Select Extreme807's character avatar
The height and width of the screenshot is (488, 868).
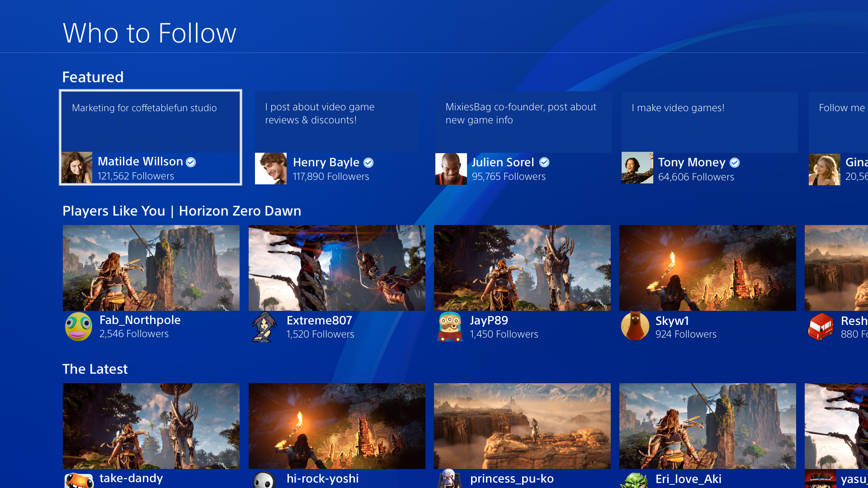coord(264,327)
